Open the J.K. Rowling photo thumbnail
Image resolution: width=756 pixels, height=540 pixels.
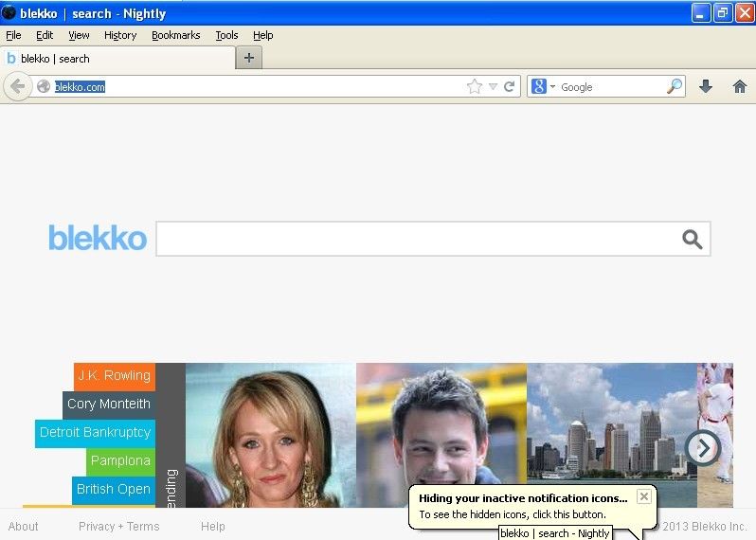point(271,435)
